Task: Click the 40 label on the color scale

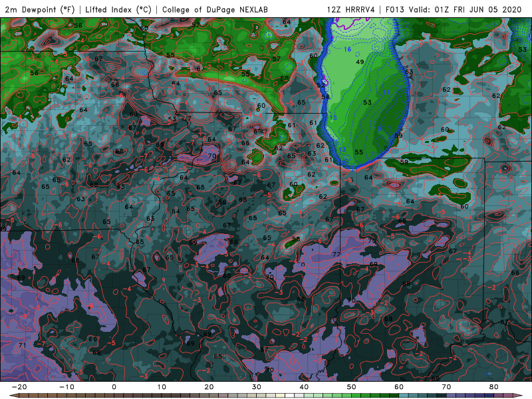Action: tap(304, 387)
